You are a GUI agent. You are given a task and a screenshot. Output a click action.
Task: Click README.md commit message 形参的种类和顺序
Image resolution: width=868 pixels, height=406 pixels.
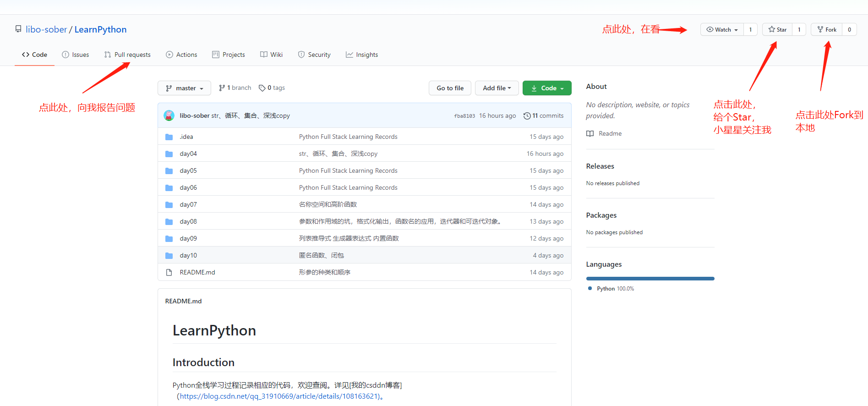(325, 273)
